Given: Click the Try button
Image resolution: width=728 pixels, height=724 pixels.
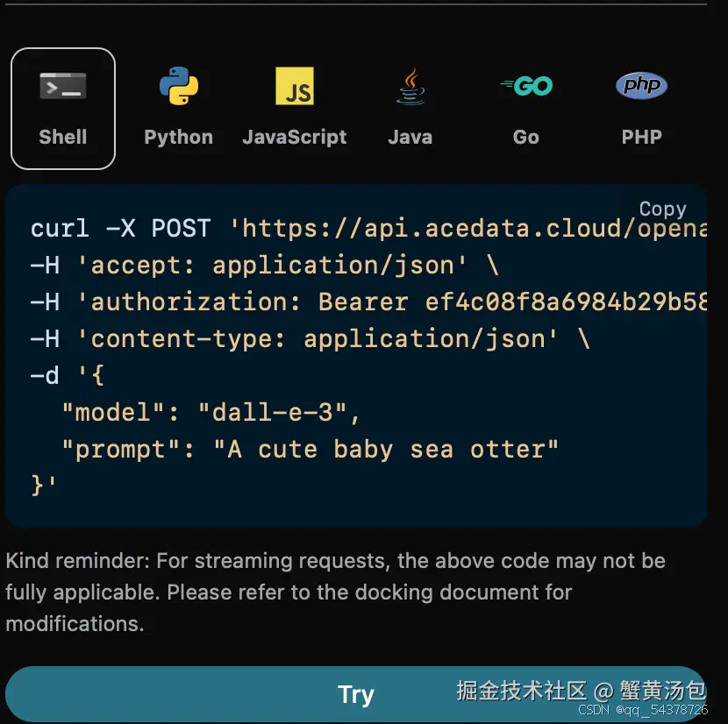Looking at the screenshot, I should click(355, 693).
